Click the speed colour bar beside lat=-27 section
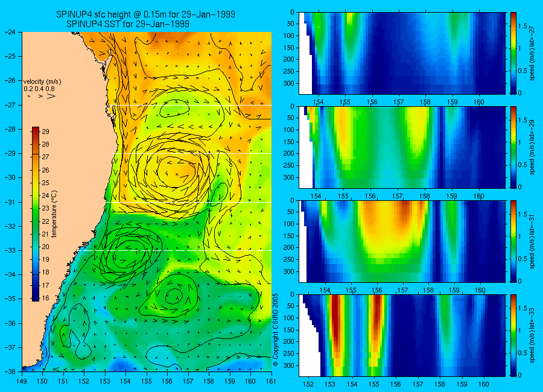This screenshot has width=543, height=392. click(x=513, y=53)
